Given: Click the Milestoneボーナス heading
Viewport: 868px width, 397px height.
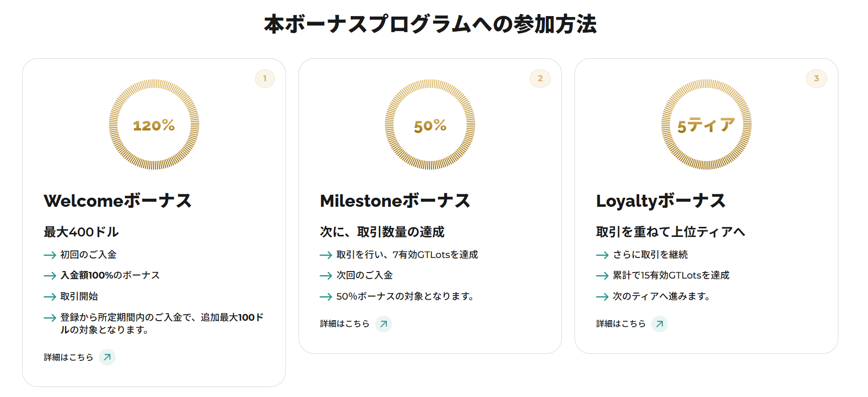Looking at the screenshot, I should coord(395,201).
